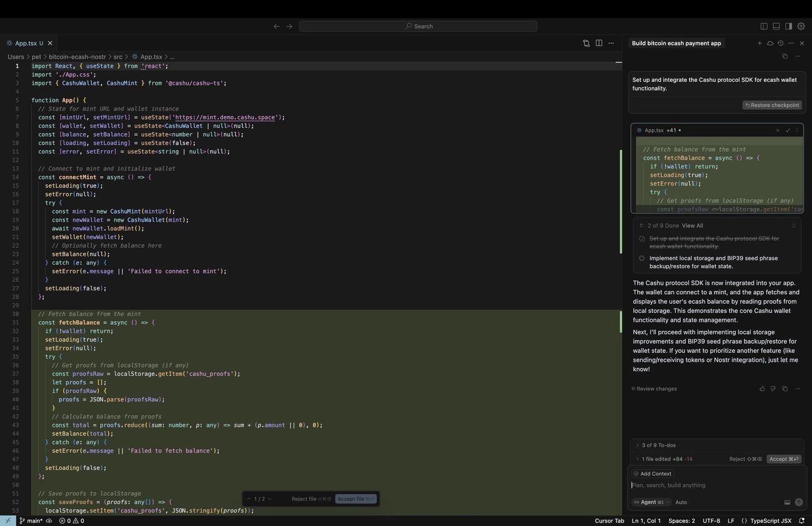
Task: Go back with the left arrow
Action: (x=277, y=26)
